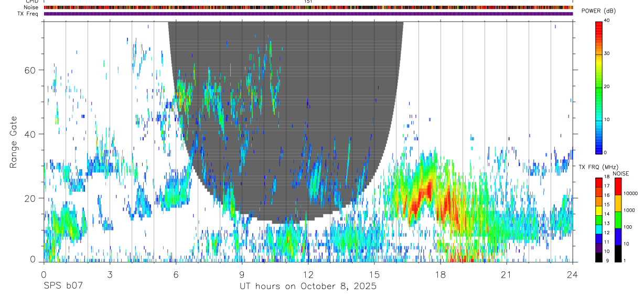This screenshot has height=297, width=644.
Task: Click the 100 label on the NOISE legend
Action: [627, 227]
